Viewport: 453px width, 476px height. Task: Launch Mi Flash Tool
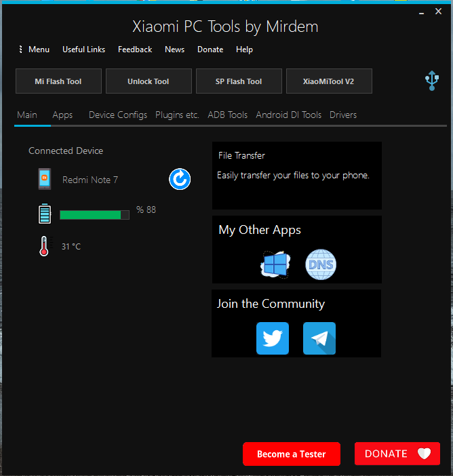point(58,81)
